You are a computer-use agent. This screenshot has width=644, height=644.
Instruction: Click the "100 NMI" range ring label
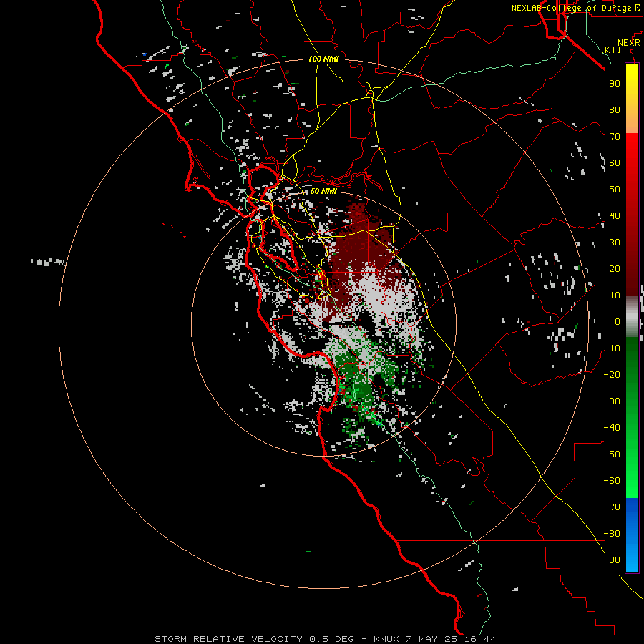(323, 59)
